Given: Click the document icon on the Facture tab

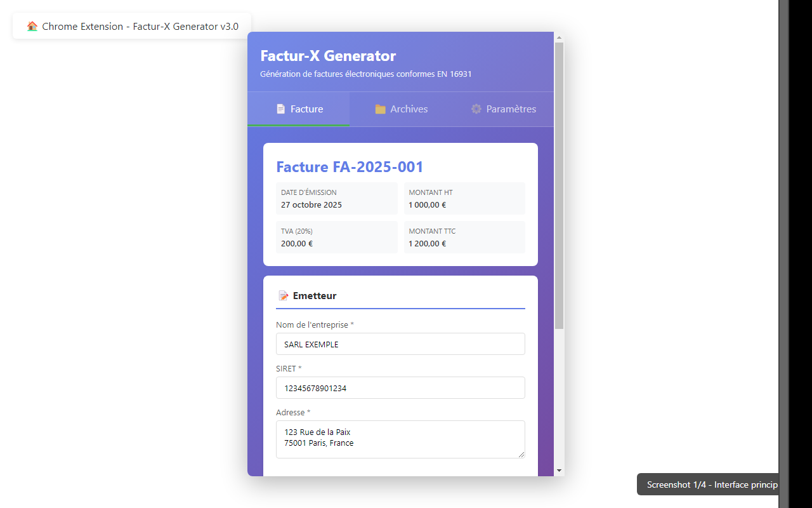Looking at the screenshot, I should tap(280, 109).
